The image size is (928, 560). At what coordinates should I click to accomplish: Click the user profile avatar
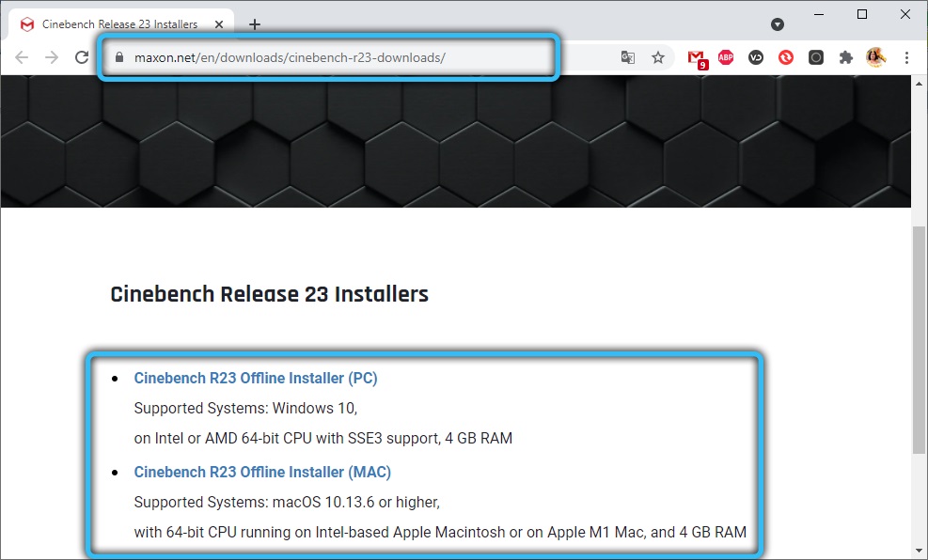[x=876, y=57]
